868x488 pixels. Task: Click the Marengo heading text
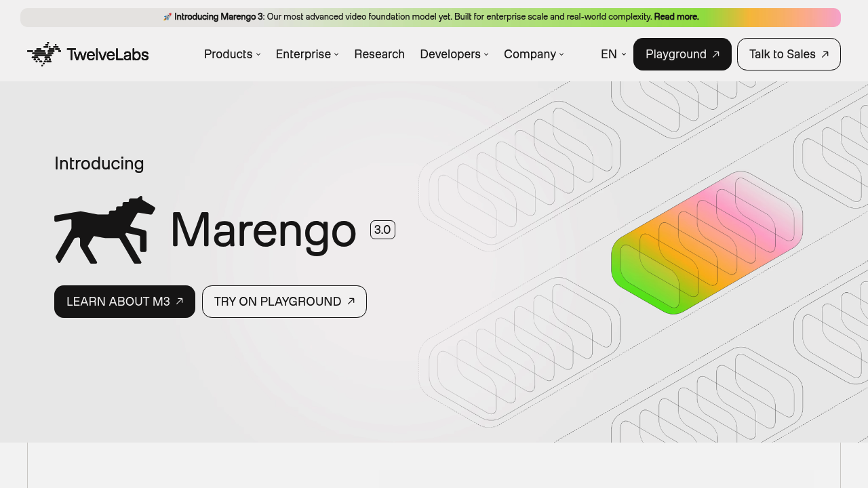264,230
